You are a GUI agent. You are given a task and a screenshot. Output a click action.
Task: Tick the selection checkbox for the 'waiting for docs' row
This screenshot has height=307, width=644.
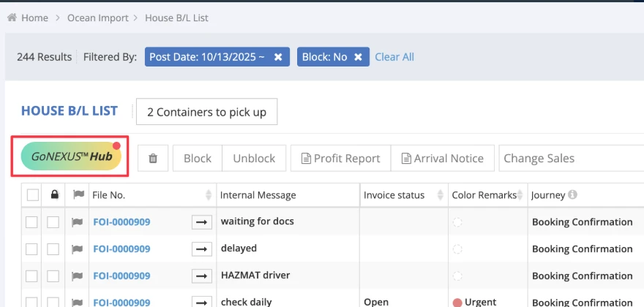[31, 222]
